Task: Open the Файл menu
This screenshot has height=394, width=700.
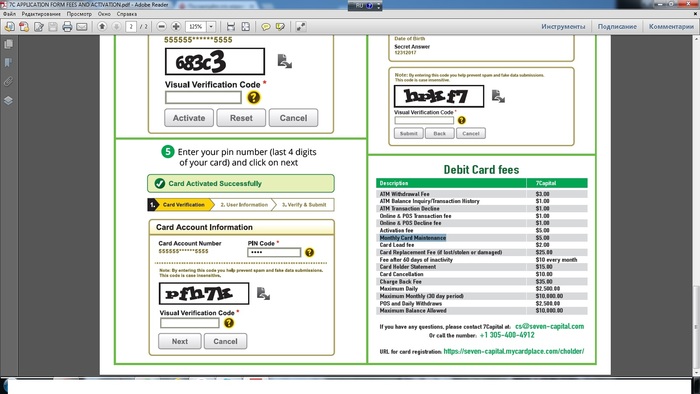Action: click(9, 14)
